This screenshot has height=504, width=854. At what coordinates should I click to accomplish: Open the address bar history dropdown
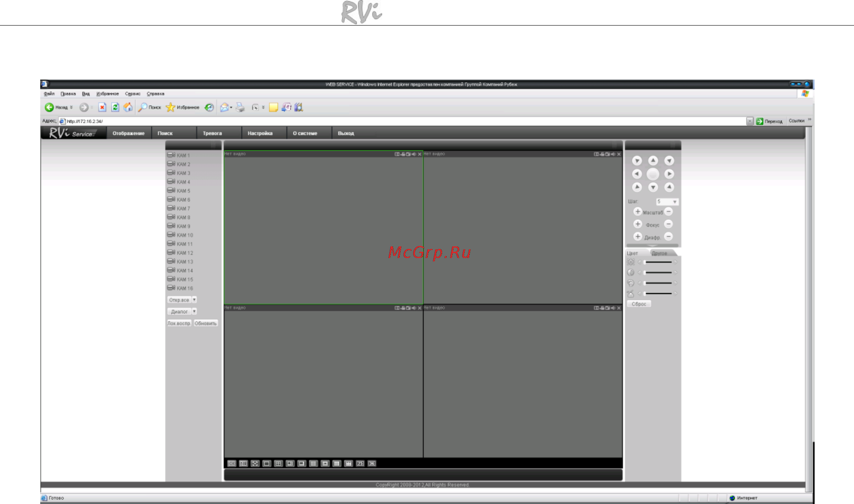point(750,121)
